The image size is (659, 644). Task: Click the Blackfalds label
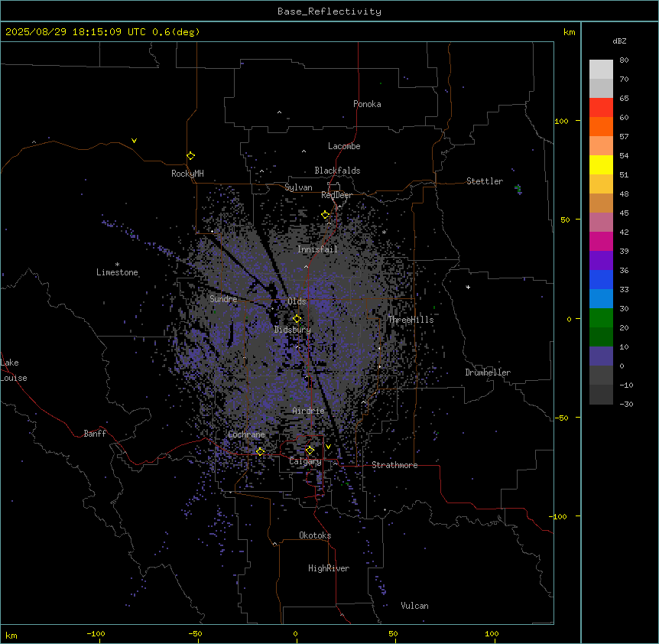click(337, 171)
